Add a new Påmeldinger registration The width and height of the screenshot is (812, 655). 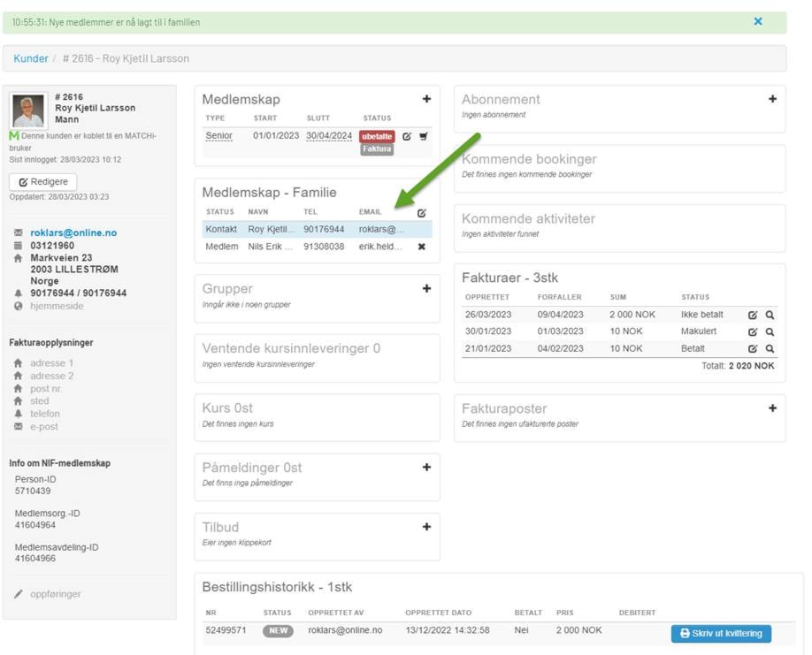tap(426, 468)
